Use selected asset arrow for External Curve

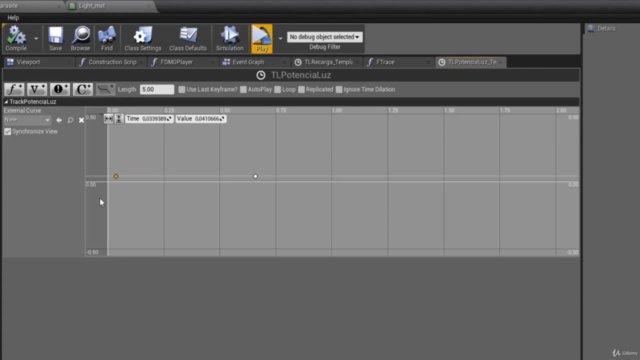pyautogui.click(x=59, y=120)
